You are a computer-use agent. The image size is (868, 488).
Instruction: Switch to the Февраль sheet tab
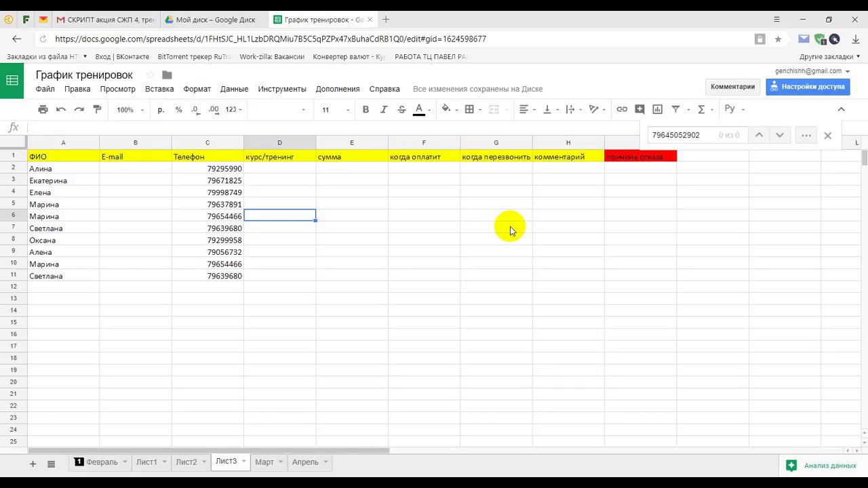(102, 462)
